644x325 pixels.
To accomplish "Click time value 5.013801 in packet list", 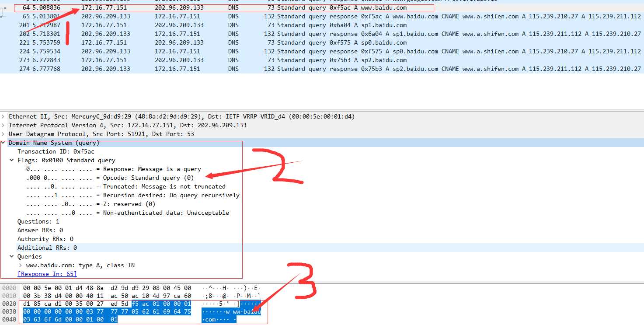I will pyautogui.click(x=46, y=16).
